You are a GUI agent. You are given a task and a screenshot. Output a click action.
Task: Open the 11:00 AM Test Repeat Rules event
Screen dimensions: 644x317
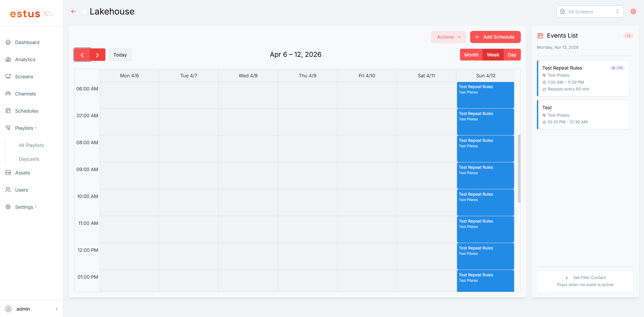(x=485, y=230)
